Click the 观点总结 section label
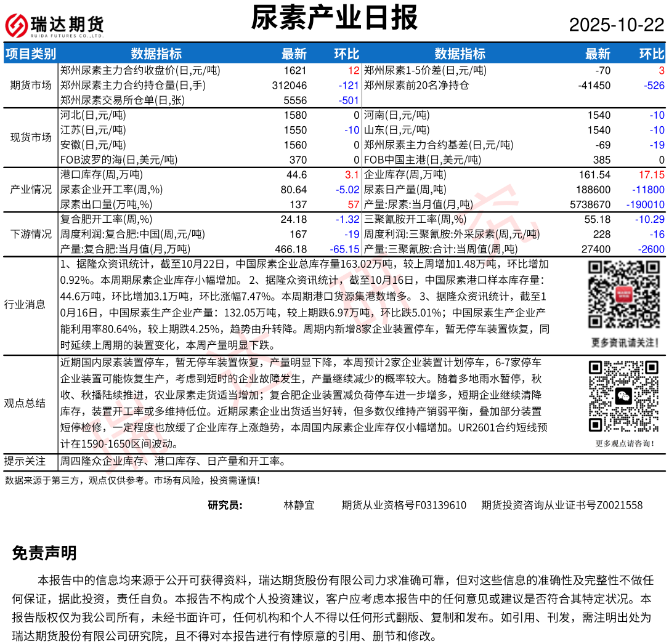The width and height of the screenshot is (669, 644). click(25, 403)
